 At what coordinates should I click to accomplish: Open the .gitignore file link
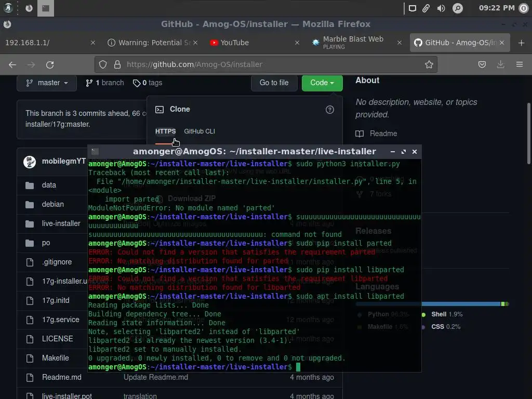pyautogui.click(x=57, y=262)
